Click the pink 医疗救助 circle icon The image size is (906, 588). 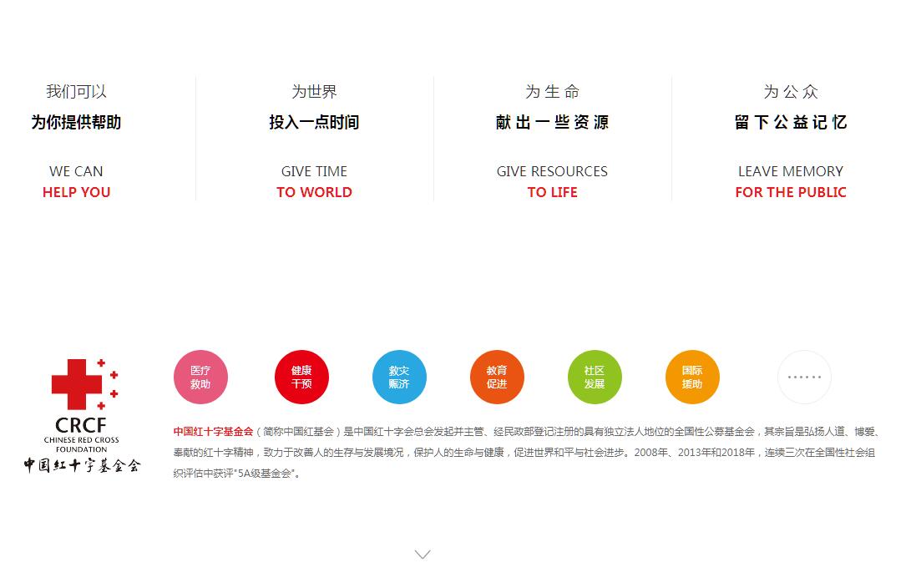click(200, 378)
